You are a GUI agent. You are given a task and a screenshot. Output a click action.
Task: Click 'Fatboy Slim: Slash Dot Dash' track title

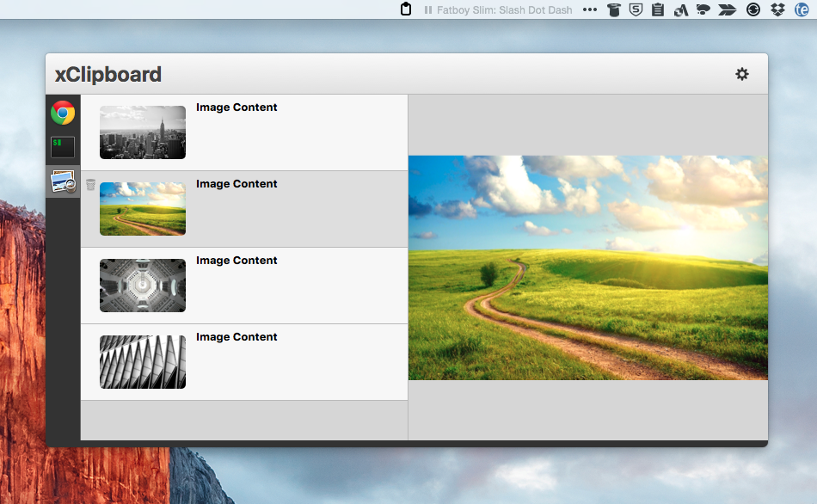click(504, 10)
